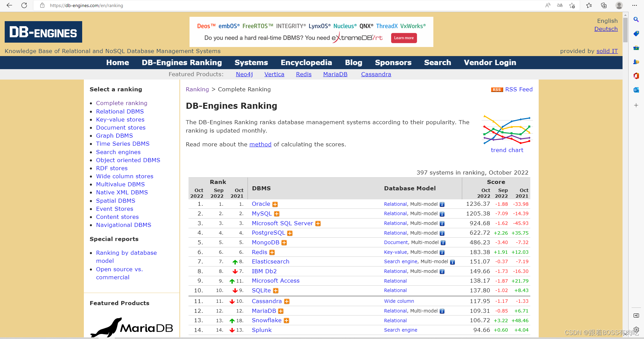This screenshot has height=339, width=644.
Task: Click sidebar search magnifier icon
Action: (x=636, y=19)
